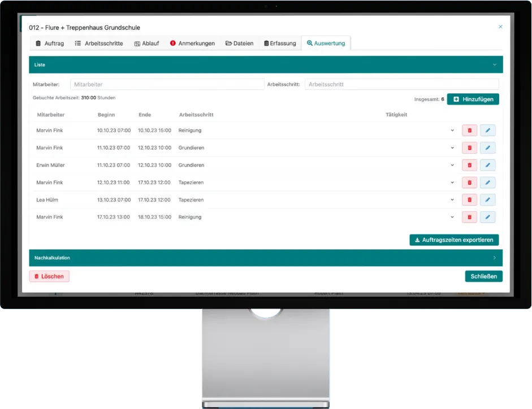Edit Marvin Fink's 10.10.23 Reinigung entry

click(x=487, y=130)
